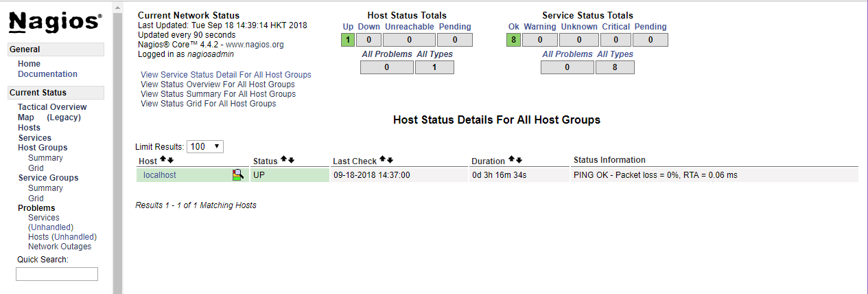This screenshot has width=868, height=294.
Task: Sort Duration column descending arrow
Action: click(x=519, y=160)
